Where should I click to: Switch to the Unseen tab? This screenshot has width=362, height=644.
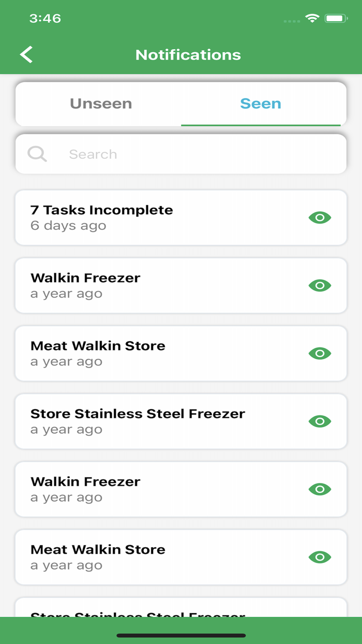[100, 104]
